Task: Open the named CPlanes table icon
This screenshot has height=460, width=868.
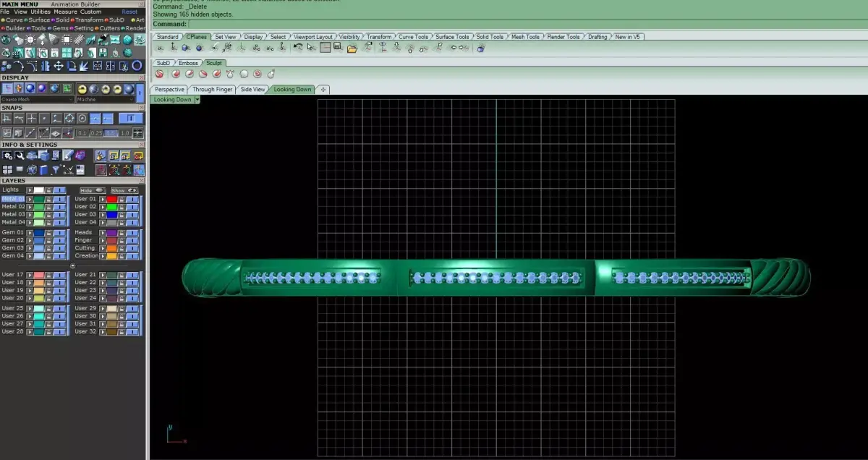Action: pyautogui.click(x=325, y=48)
